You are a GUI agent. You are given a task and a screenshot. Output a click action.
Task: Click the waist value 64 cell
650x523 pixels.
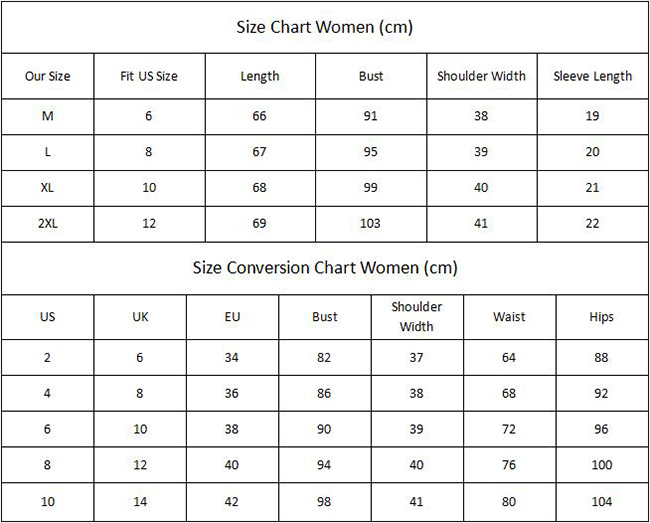[509, 358]
